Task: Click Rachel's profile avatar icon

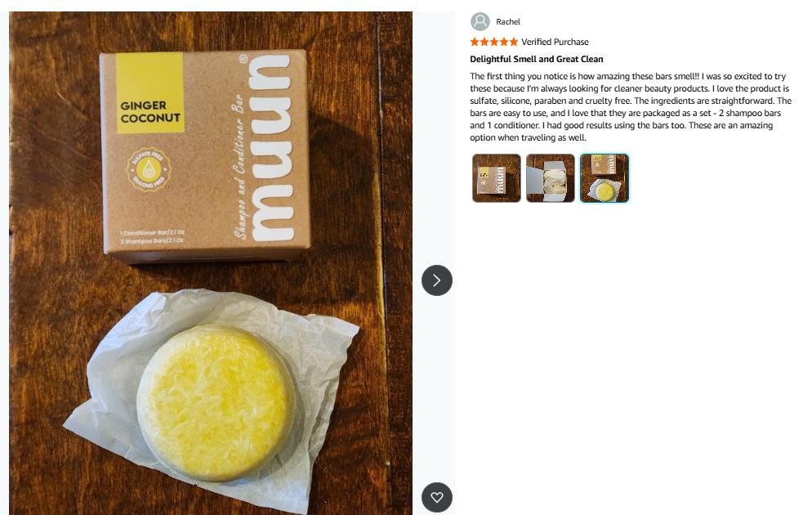Action: [480, 22]
